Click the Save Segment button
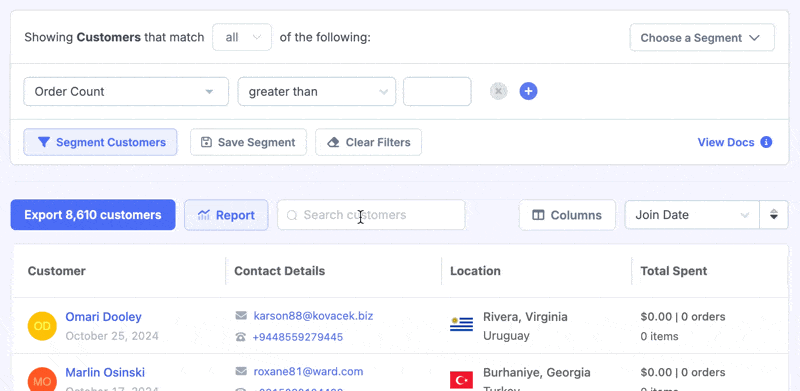The image size is (800, 391). pos(248,142)
